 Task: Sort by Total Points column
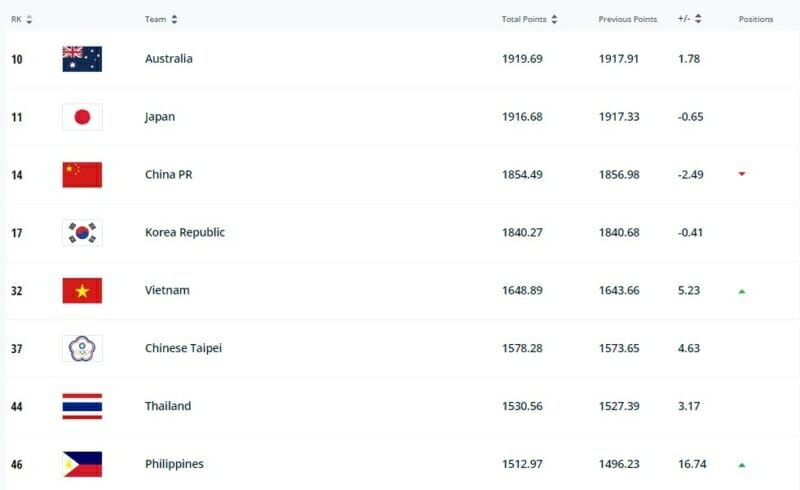click(529, 19)
